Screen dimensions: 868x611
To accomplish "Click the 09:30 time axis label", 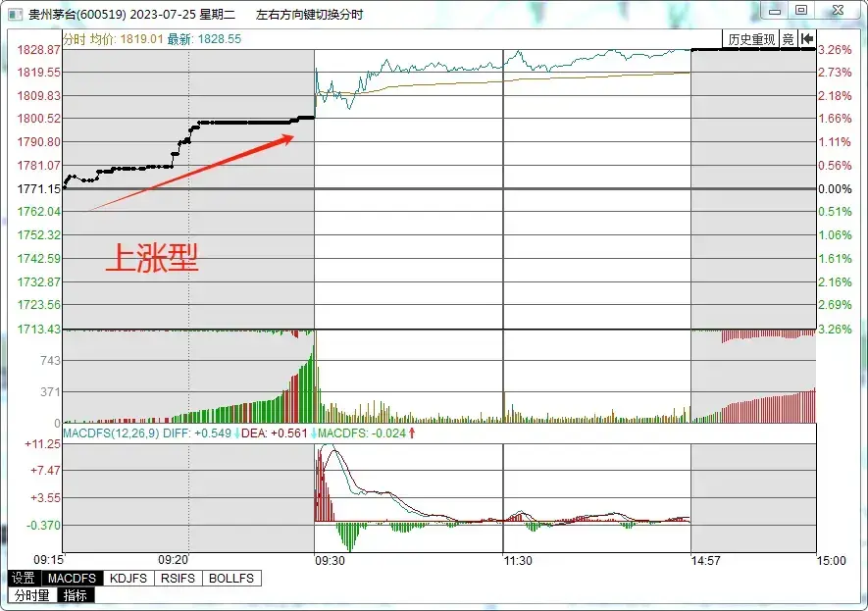I will (x=330, y=561).
